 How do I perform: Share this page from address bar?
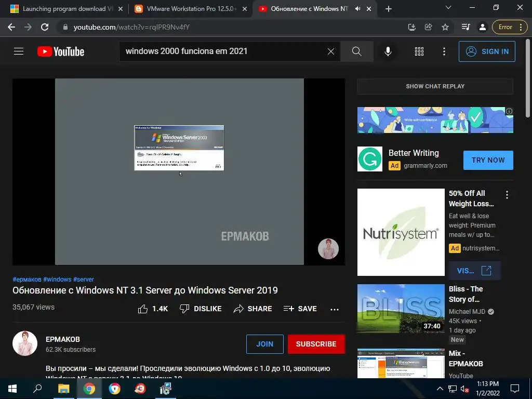pos(429,27)
